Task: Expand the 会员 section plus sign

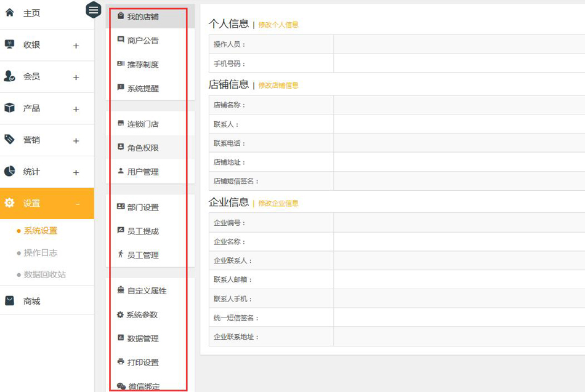Action: [76, 78]
